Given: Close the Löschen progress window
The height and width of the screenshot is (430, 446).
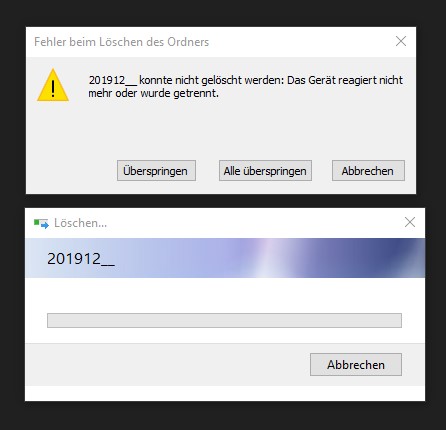Looking at the screenshot, I should pyautogui.click(x=410, y=222).
